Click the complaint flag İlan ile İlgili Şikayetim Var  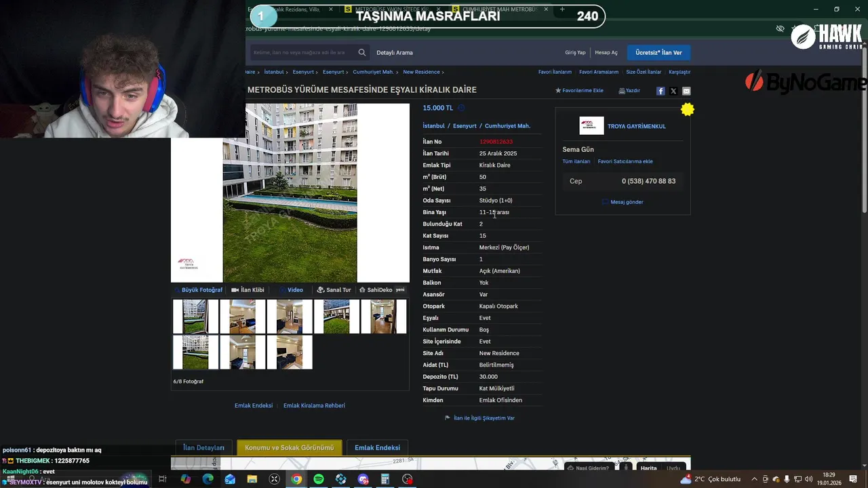coord(479,418)
